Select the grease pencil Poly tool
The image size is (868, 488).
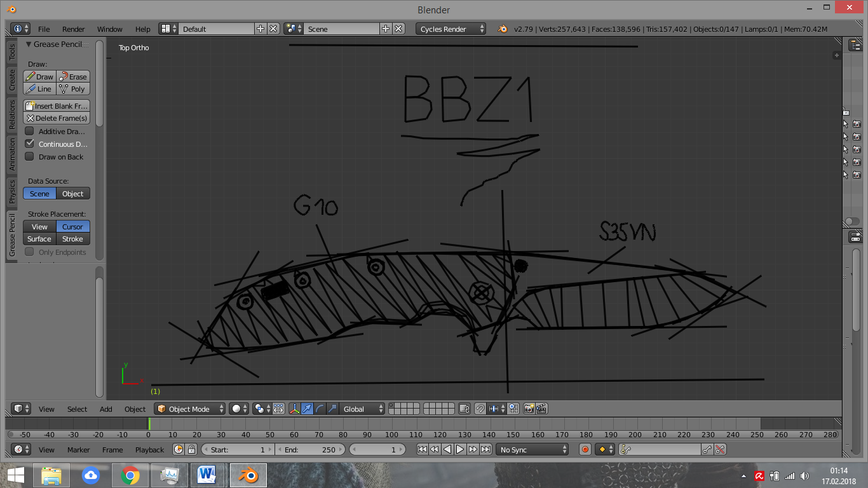(x=73, y=89)
